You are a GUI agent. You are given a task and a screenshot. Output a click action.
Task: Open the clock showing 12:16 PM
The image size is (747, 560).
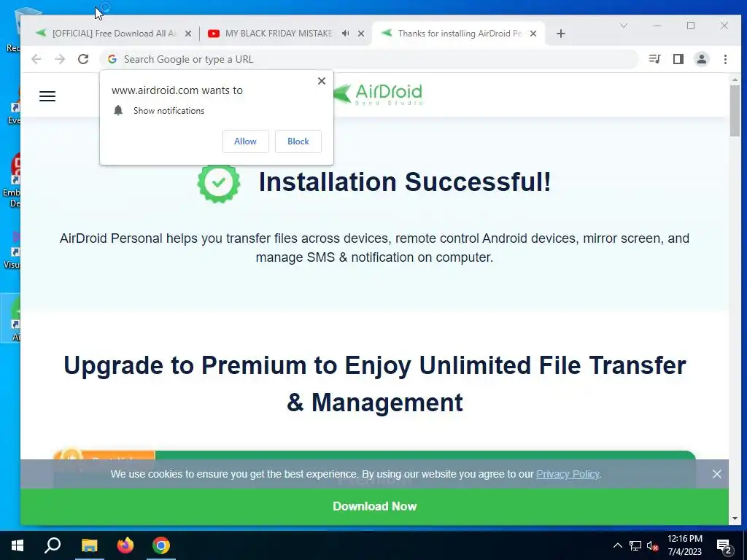[684, 545]
